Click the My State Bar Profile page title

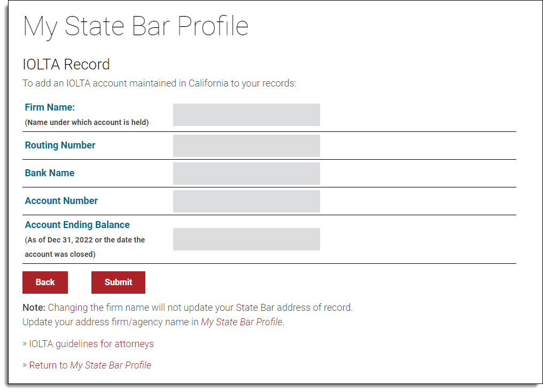pos(136,27)
